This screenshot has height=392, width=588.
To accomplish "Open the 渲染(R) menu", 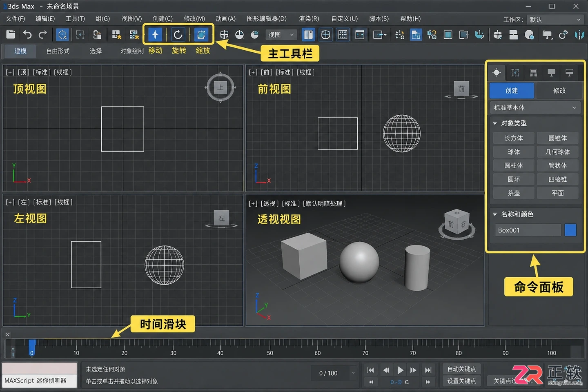I will tap(309, 19).
